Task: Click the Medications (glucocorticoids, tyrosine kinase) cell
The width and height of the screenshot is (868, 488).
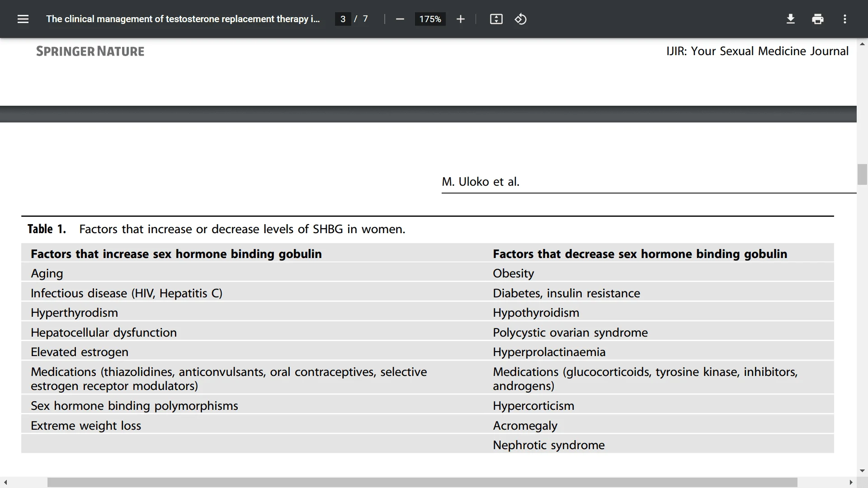Action: tap(645, 379)
